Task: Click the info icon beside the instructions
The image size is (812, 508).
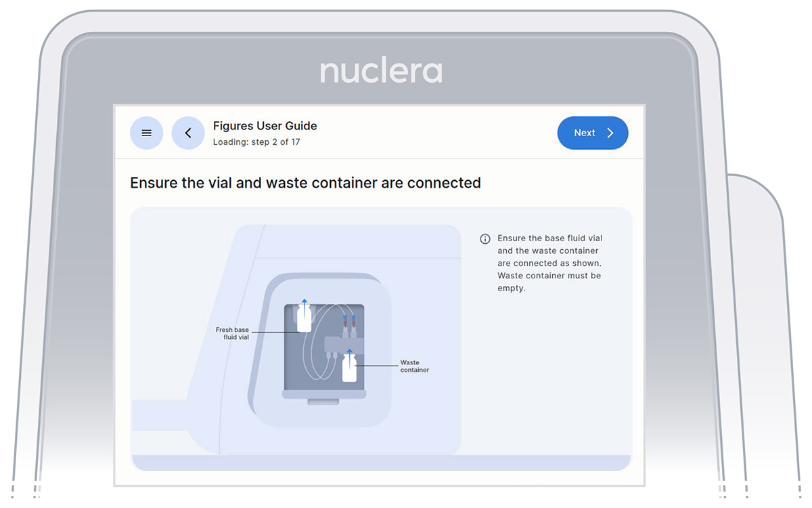Action: coord(485,239)
